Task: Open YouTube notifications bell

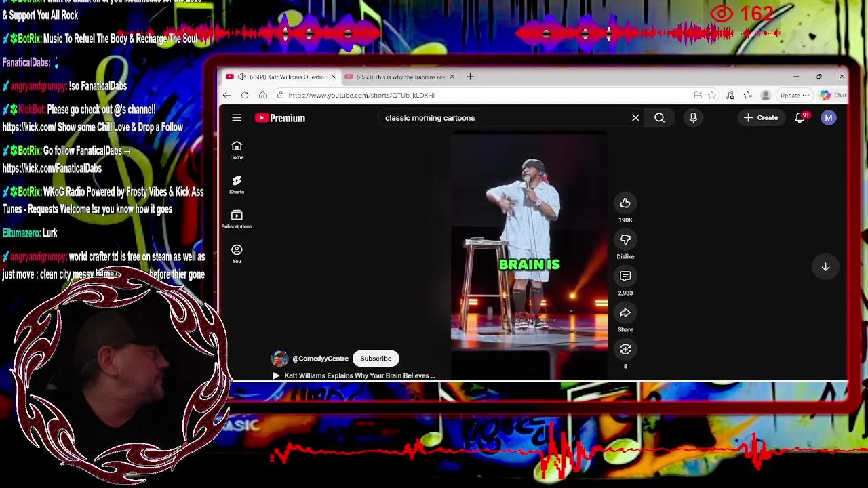Action: pyautogui.click(x=801, y=118)
